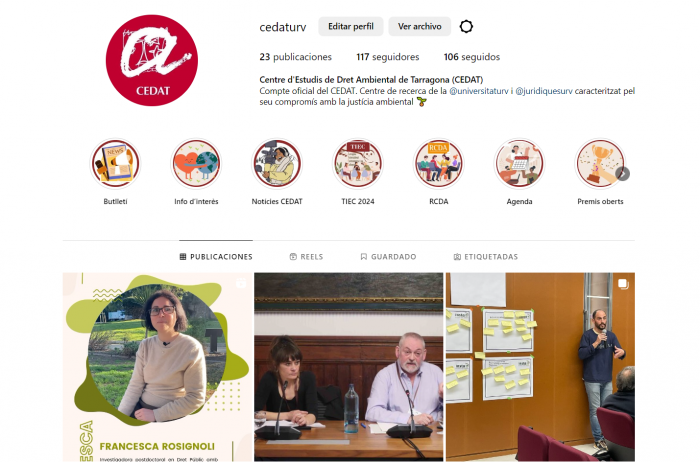This screenshot has height=462, width=700.
Task: View the 117 seguidores list
Action: [x=388, y=57]
